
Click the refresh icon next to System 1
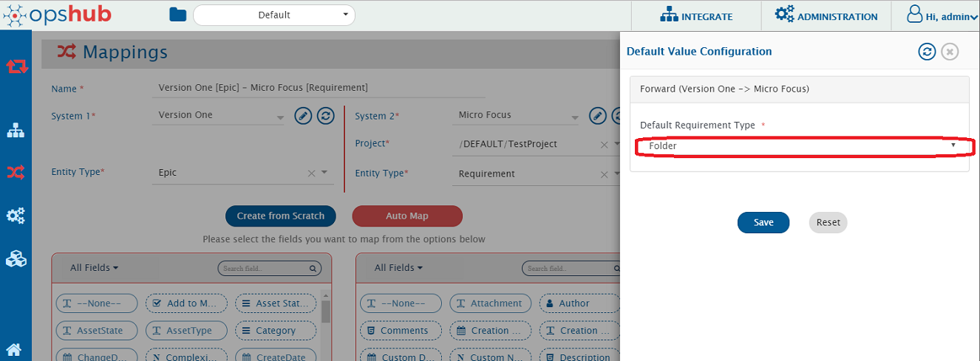[325, 116]
